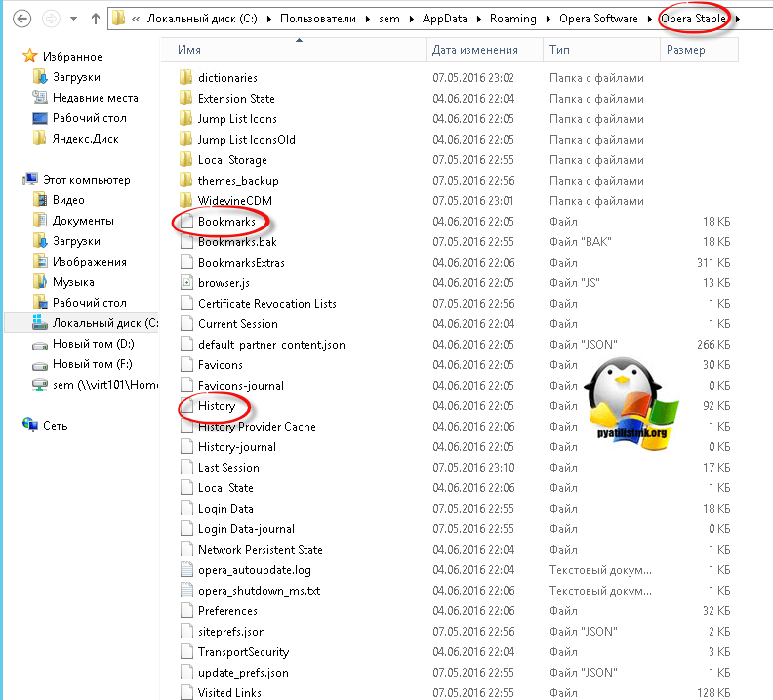Click the Login Data file icon
The height and width of the screenshot is (700, 773).
point(186,509)
